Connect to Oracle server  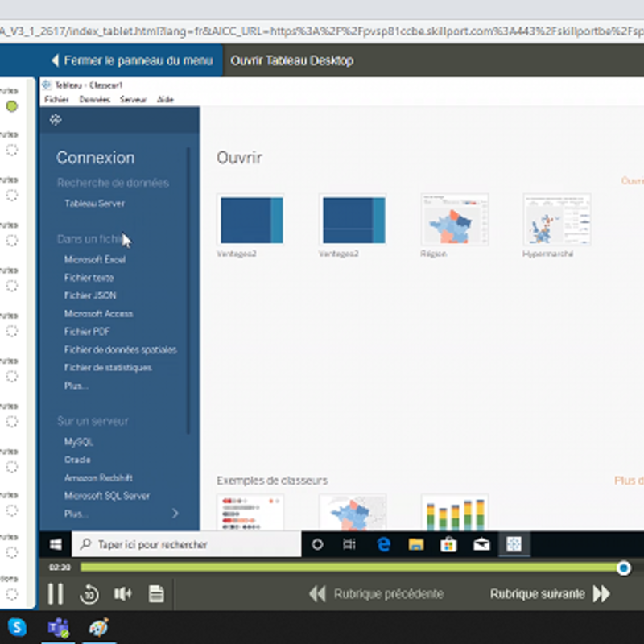coord(77,460)
